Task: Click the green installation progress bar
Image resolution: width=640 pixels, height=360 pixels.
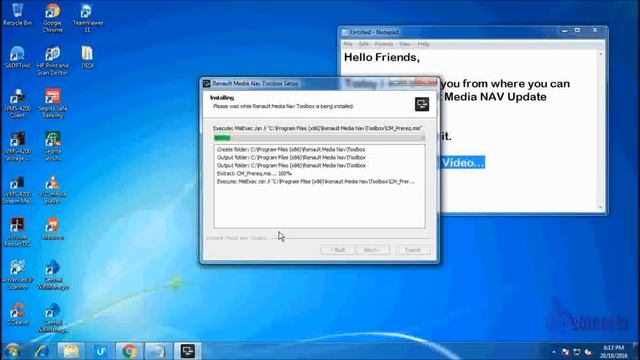Action: tap(319, 138)
